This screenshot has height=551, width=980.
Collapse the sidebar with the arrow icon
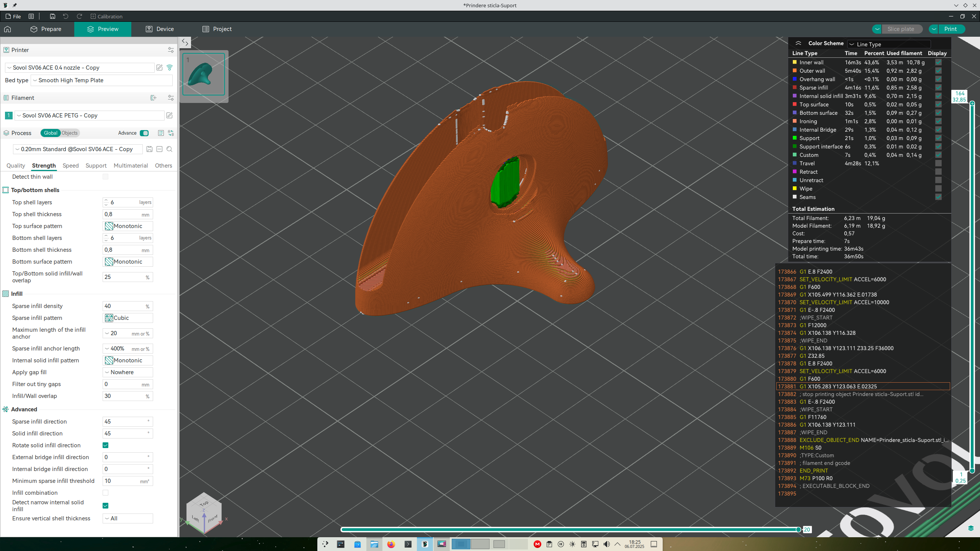185,42
